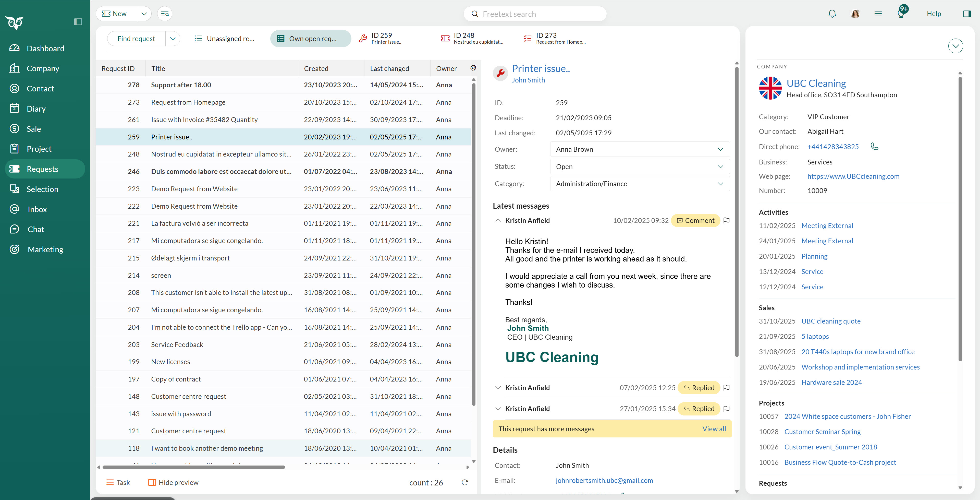This screenshot has width=980, height=500.
Task: Open the ID 248 Nostrud tab
Action: coord(472,38)
